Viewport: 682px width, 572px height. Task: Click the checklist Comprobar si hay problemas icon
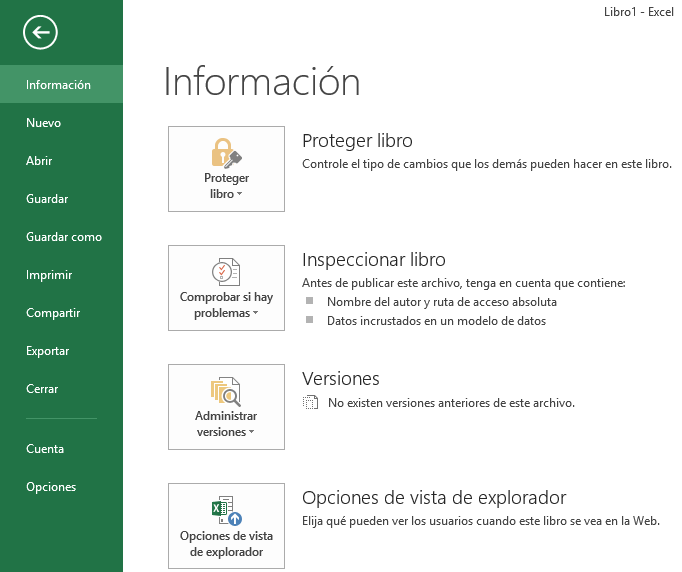click(226, 272)
